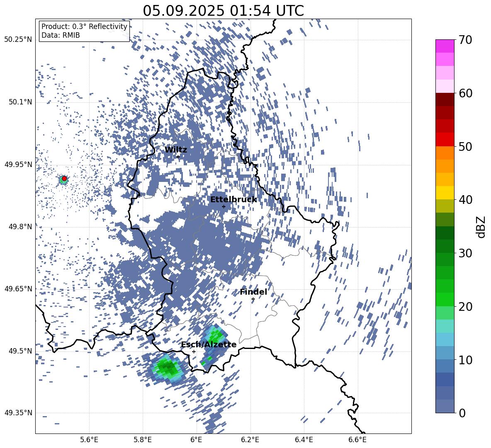491x448 pixels.
Task: Click the Ettelbruck cross marker
Action: (224, 206)
